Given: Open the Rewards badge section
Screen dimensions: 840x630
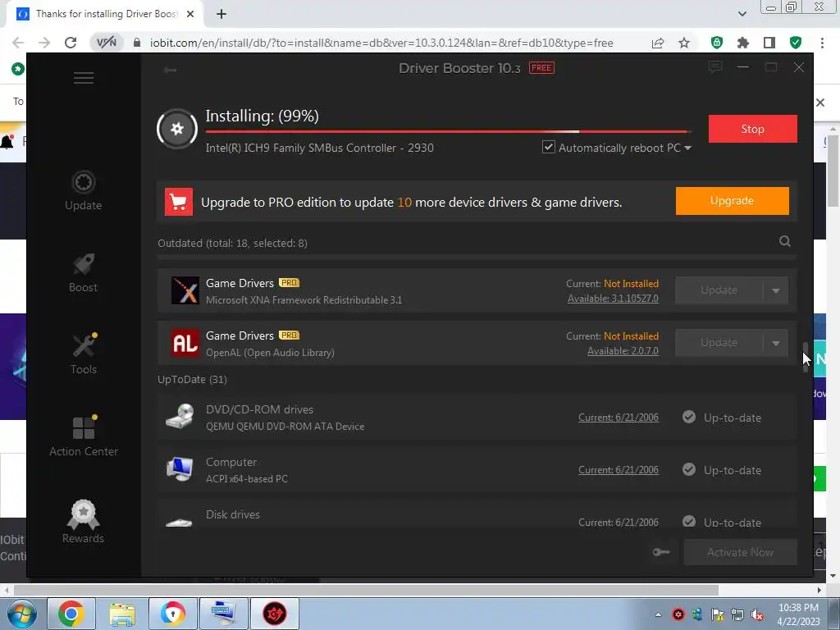Looking at the screenshot, I should [83, 522].
